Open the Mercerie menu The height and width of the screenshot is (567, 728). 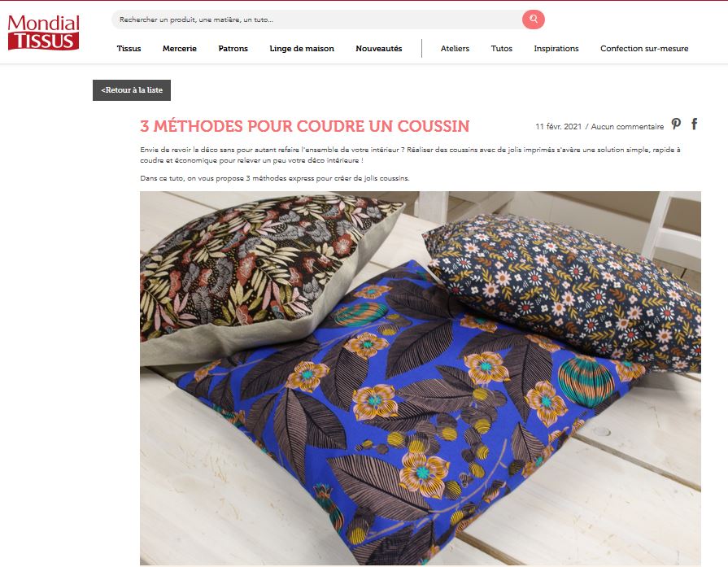coord(180,48)
